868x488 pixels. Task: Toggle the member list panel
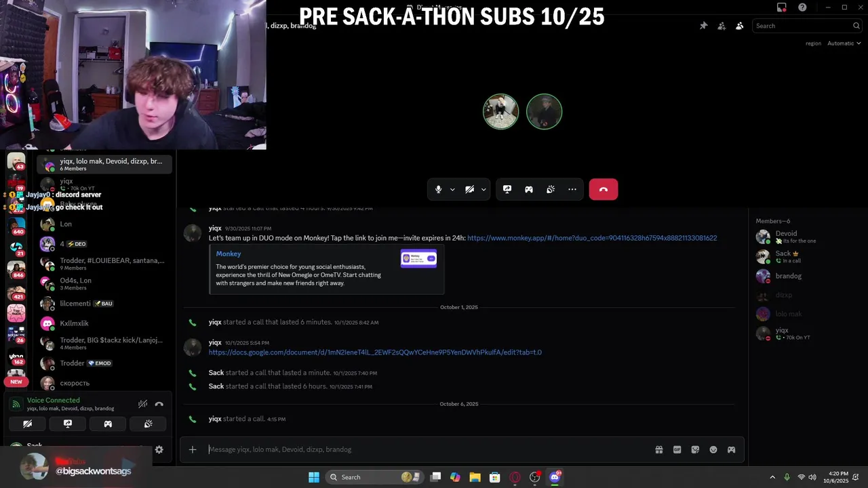point(739,26)
